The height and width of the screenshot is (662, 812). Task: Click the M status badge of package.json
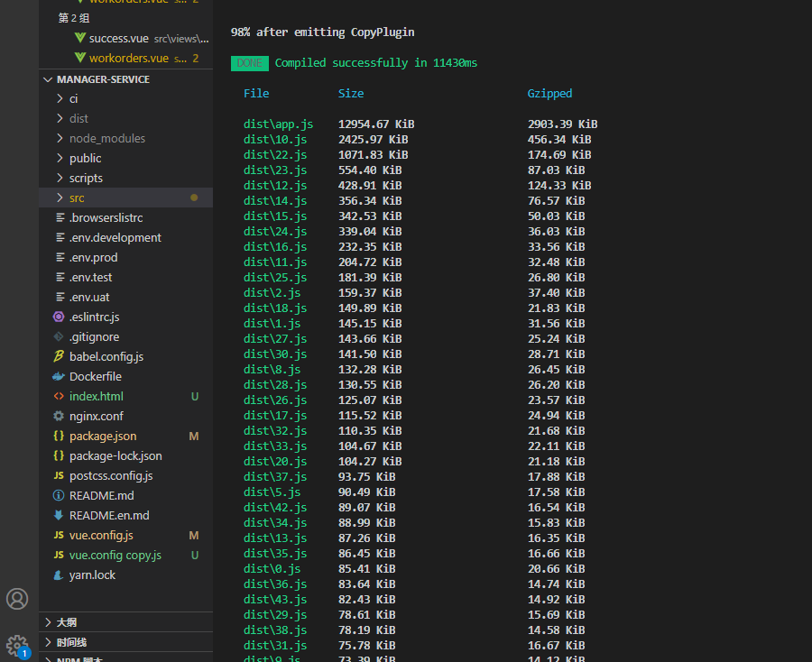(194, 436)
